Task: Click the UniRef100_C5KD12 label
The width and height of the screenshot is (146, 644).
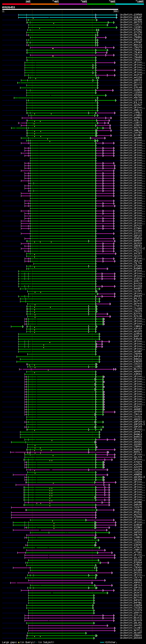Action: tap(131, 50)
